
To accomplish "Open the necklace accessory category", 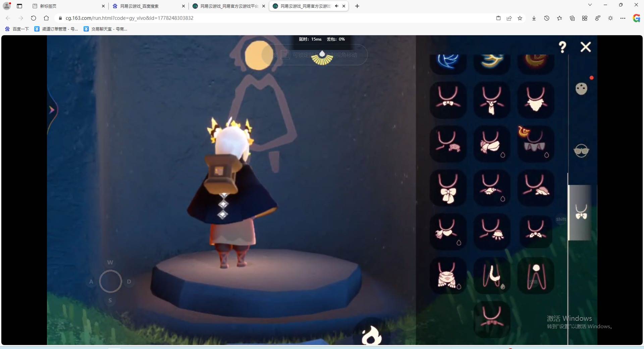I will (581, 212).
